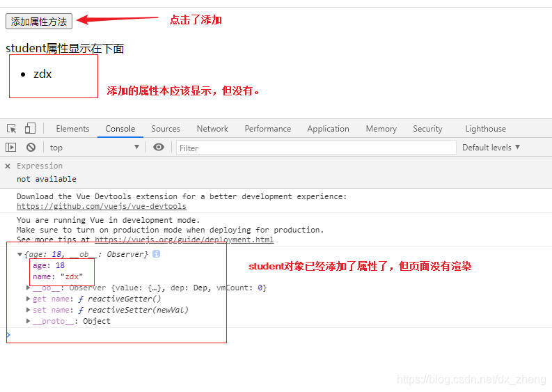The height and width of the screenshot is (392, 552).
Task: Click the zdx list item on page
Action: tap(42, 74)
